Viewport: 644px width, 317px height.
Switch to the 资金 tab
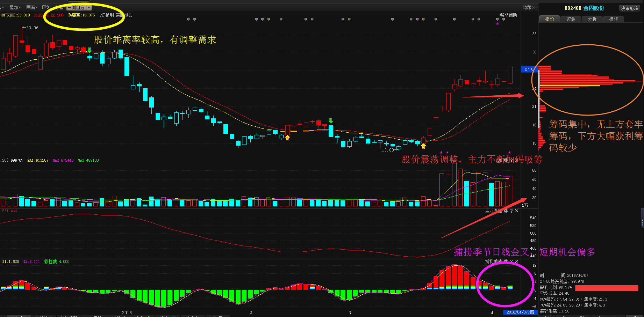coord(571,19)
